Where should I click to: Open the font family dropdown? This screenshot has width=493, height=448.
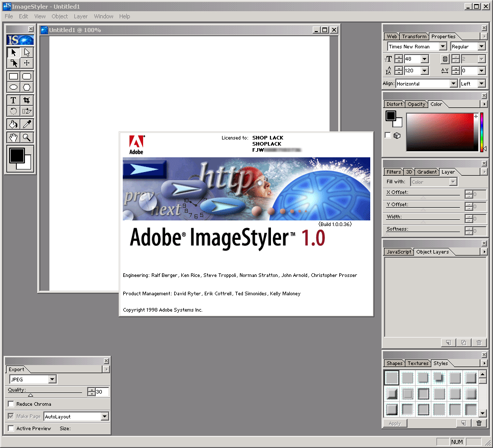443,46
